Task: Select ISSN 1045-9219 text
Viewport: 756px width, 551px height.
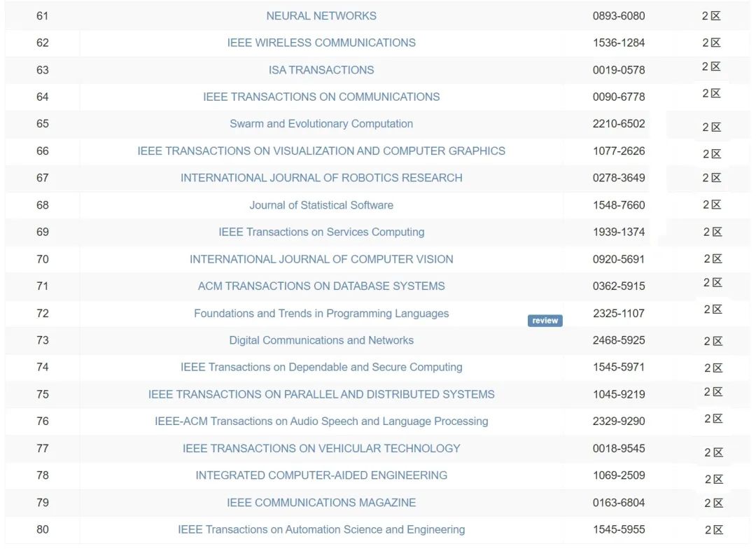Action: 619,394
